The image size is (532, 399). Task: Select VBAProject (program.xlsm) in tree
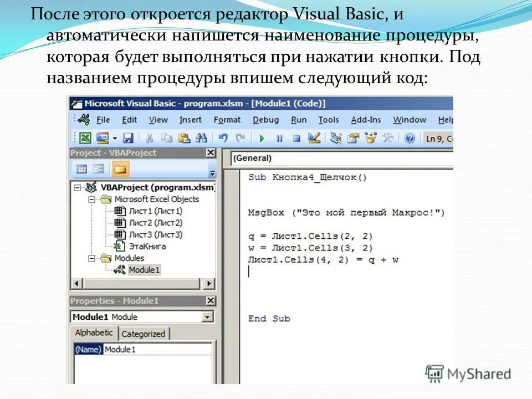point(158,187)
